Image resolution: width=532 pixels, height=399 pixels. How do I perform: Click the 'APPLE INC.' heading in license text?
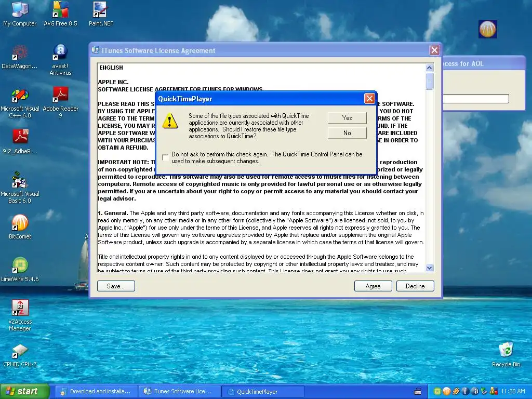pos(113,82)
